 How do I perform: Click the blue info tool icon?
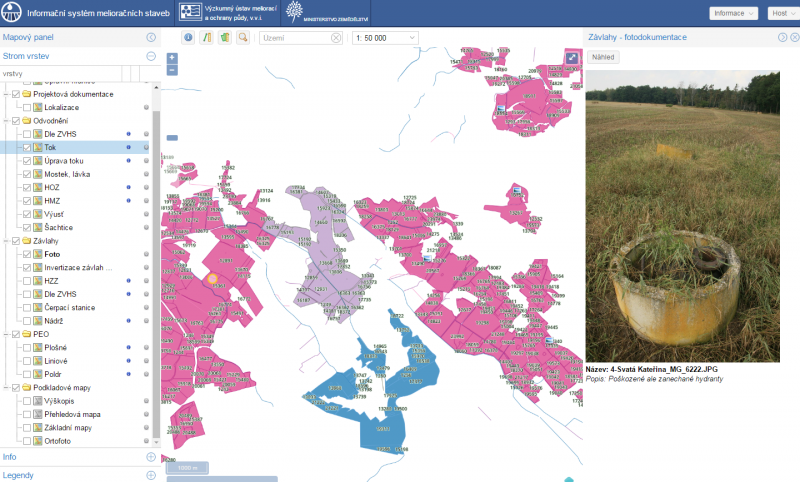(189, 37)
